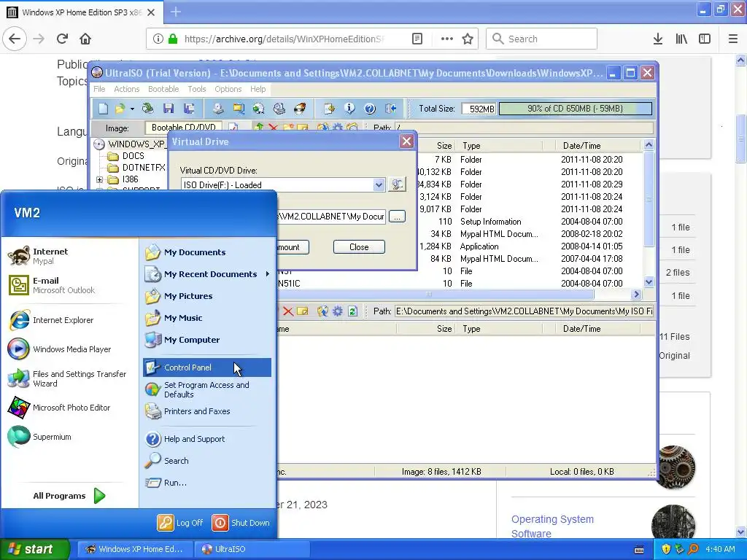
Task: Open Microsoft Outlook E-mail from Start menu
Action: pos(70,285)
